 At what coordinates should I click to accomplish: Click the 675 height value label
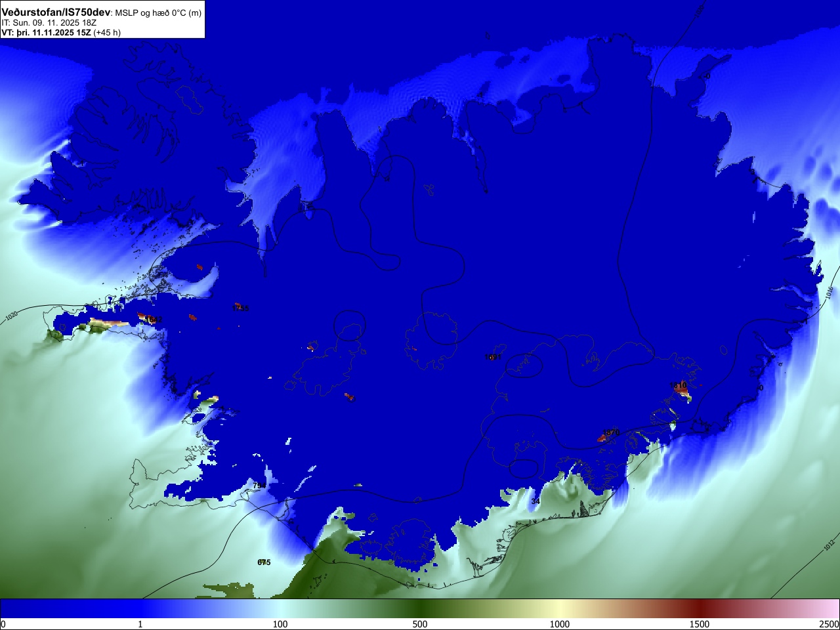coord(264,562)
